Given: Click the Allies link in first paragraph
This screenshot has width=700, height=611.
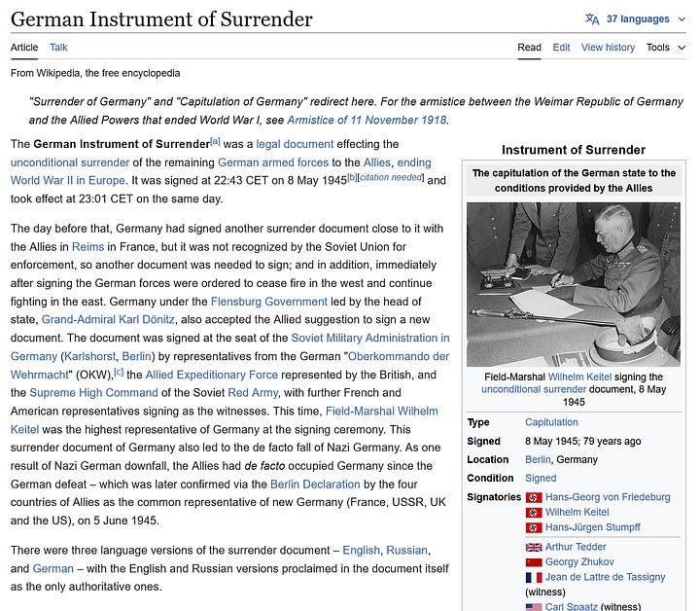Looking at the screenshot, I should click(377, 162).
